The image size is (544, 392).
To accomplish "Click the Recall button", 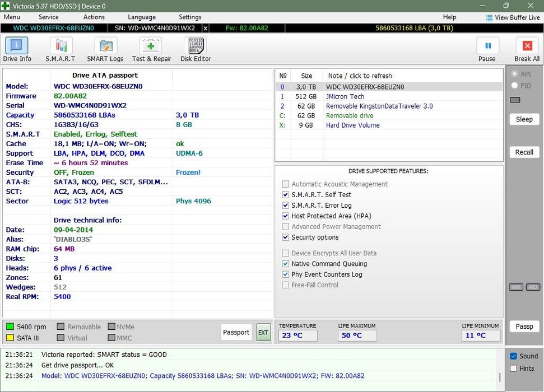I will tap(524, 152).
